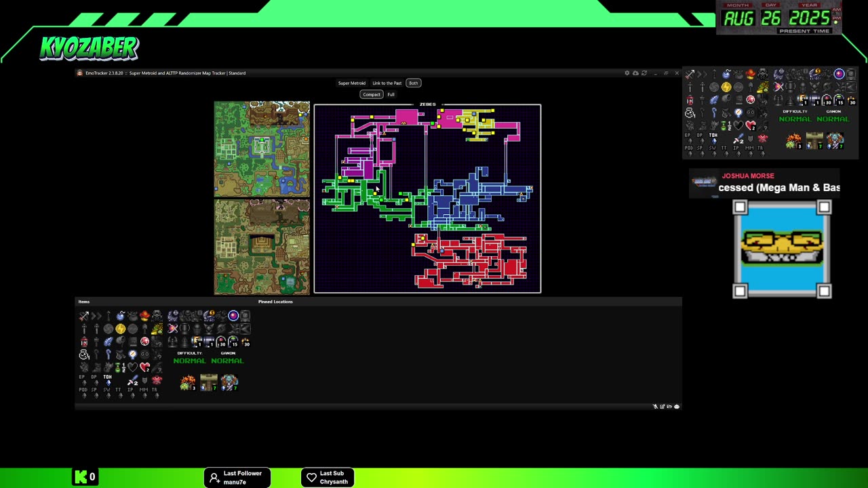Toggle the blue Bombs item in Items panel
This screenshot has width=868, height=488.
click(x=121, y=316)
